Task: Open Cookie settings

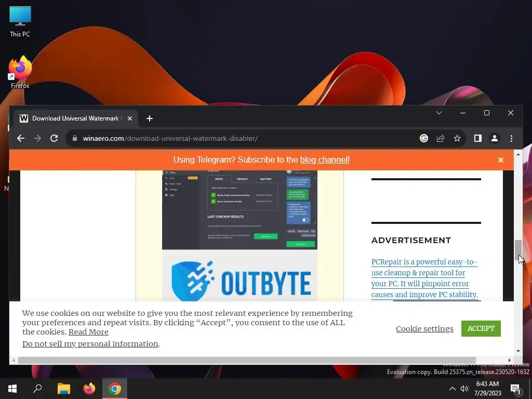Action: [x=424, y=329]
